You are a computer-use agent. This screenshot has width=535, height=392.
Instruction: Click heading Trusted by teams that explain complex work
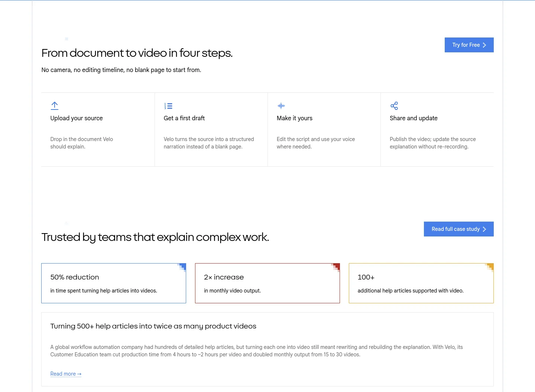click(x=155, y=237)
